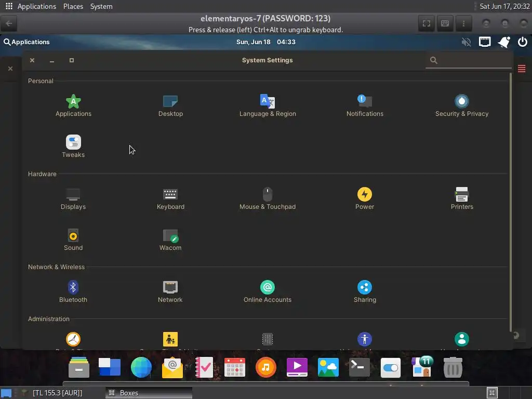The image size is (532, 399).
Task: Launch Tasks from the dock
Action: pos(204,367)
